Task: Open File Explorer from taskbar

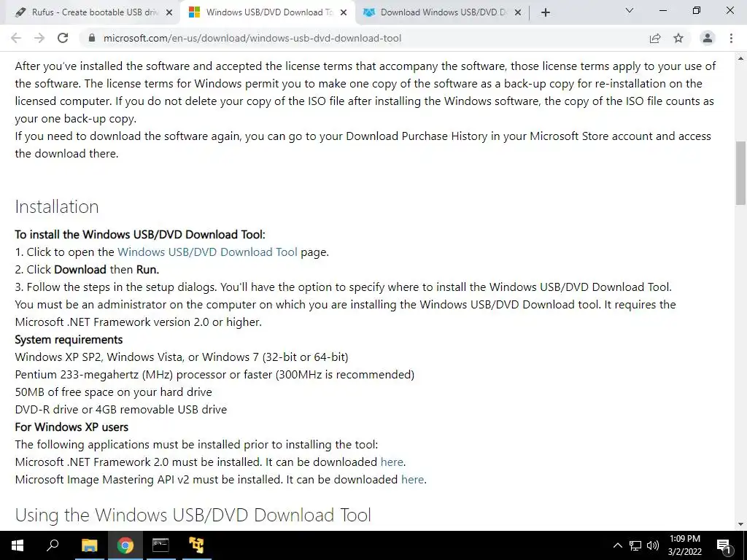Action: pyautogui.click(x=89, y=545)
